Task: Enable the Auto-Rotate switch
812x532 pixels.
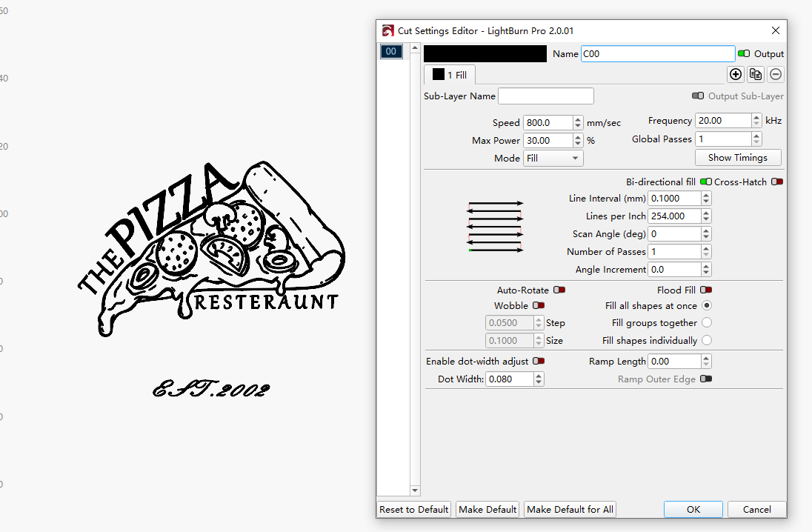Action: coord(559,290)
